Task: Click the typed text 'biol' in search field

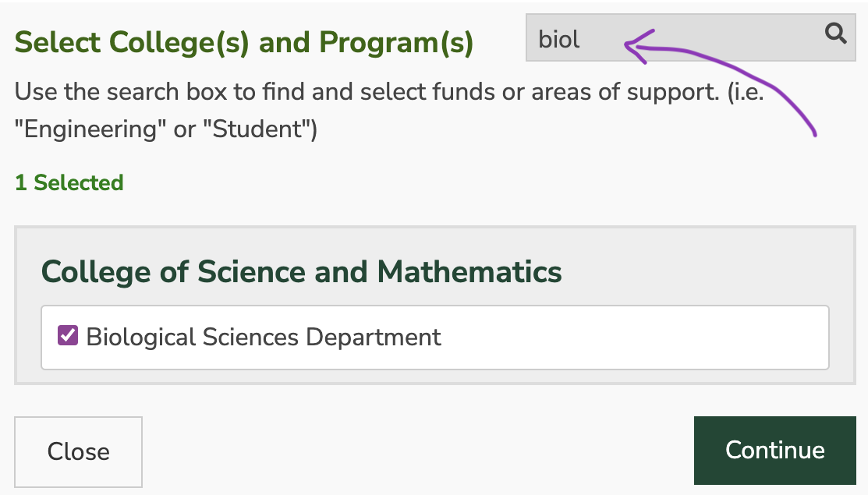Action: tap(559, 39)
